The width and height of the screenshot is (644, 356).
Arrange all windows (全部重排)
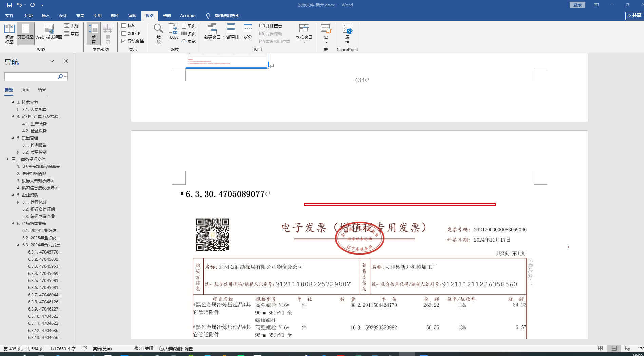[x=231, y=32]
